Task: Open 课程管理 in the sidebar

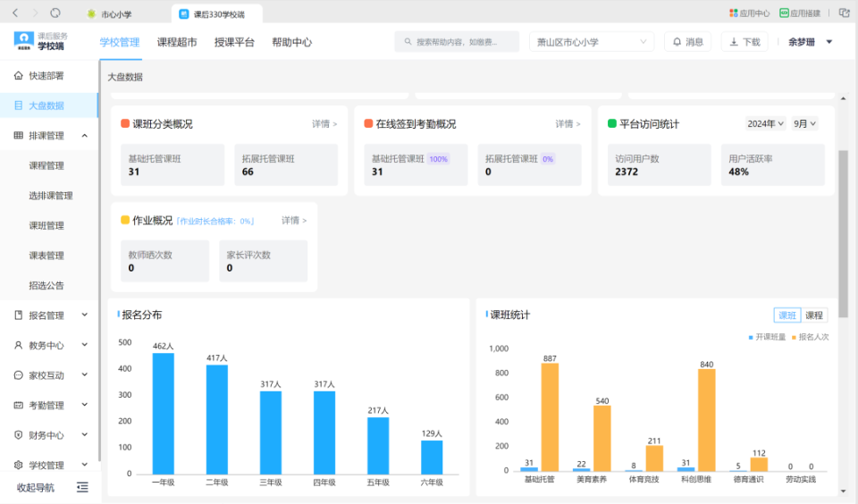Action: tap(46, 165)
